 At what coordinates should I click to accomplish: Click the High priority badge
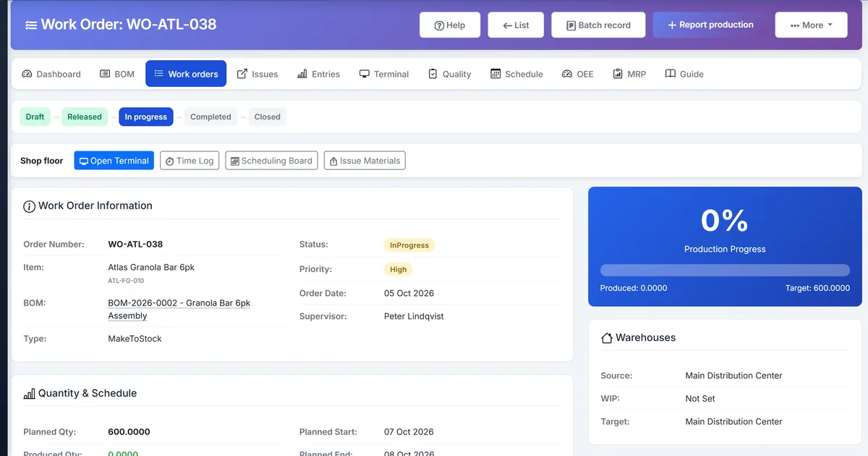398,269
